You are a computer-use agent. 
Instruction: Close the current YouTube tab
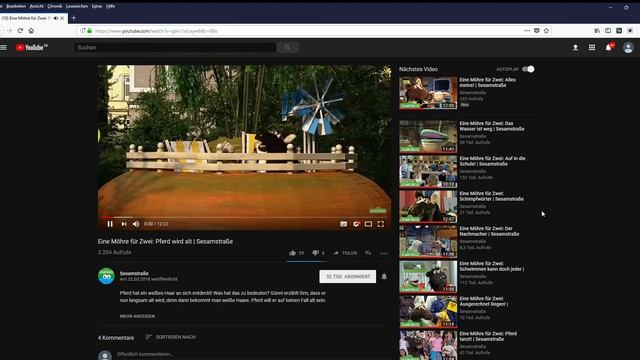(x=62, y=18)
